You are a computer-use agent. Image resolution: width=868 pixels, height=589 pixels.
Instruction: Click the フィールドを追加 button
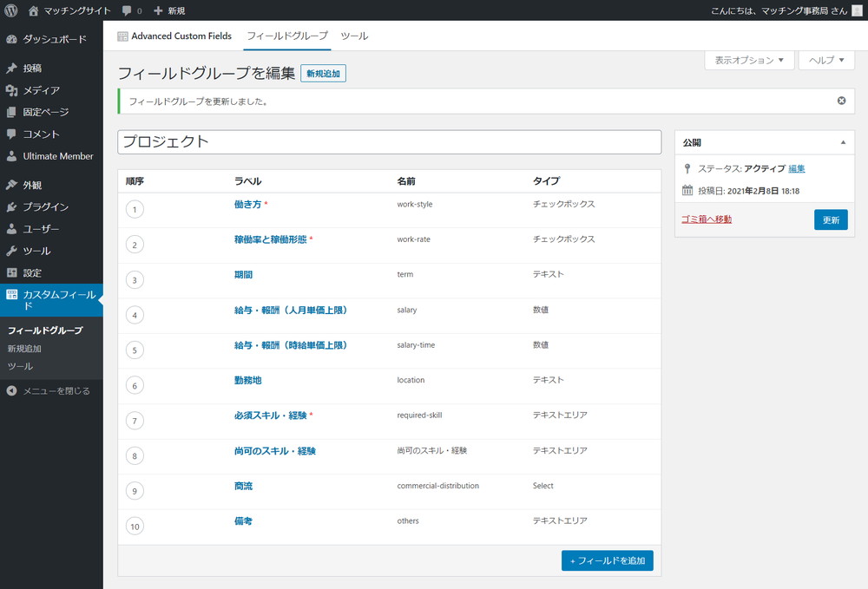[x=608, y=560]
